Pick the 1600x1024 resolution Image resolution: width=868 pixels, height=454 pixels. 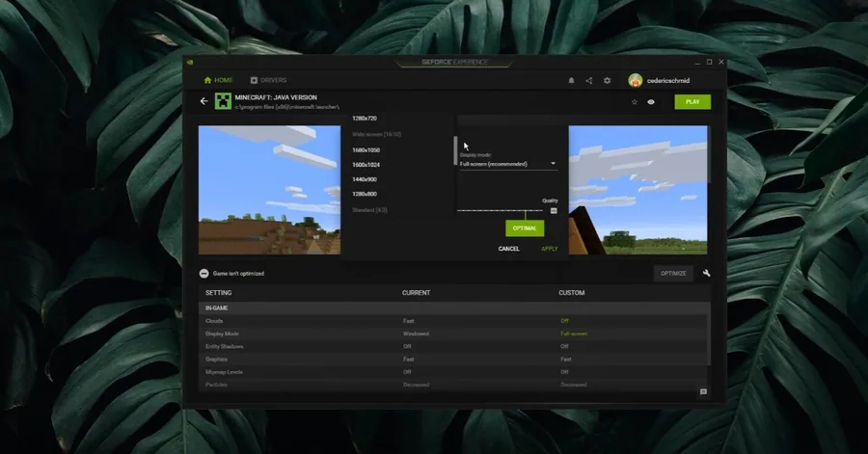click(x=366, y=165)
